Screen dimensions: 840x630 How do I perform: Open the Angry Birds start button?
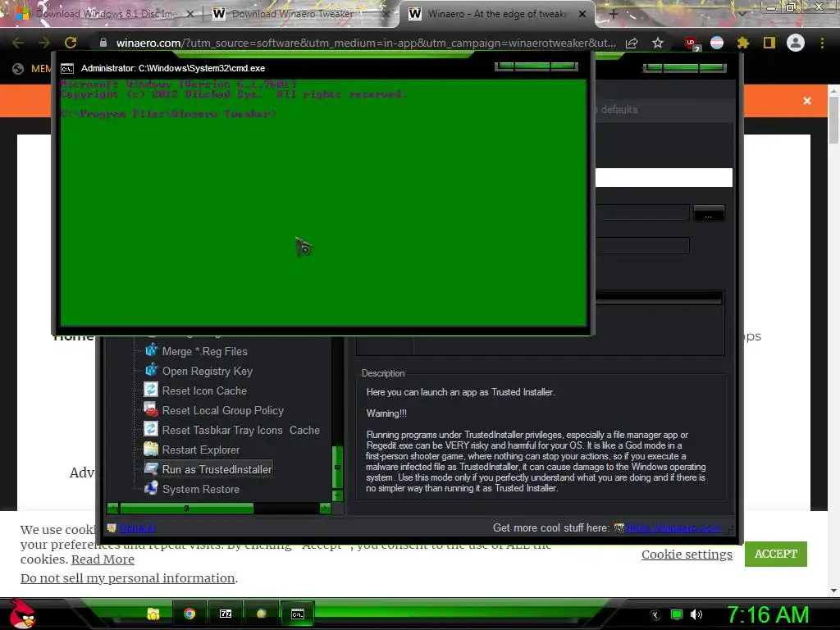point(21,614)
